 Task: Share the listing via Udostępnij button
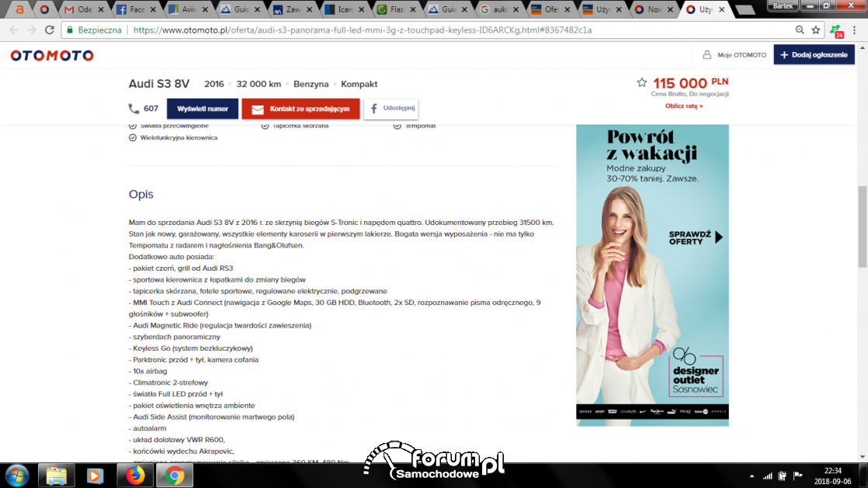click(x=391, y=109)
